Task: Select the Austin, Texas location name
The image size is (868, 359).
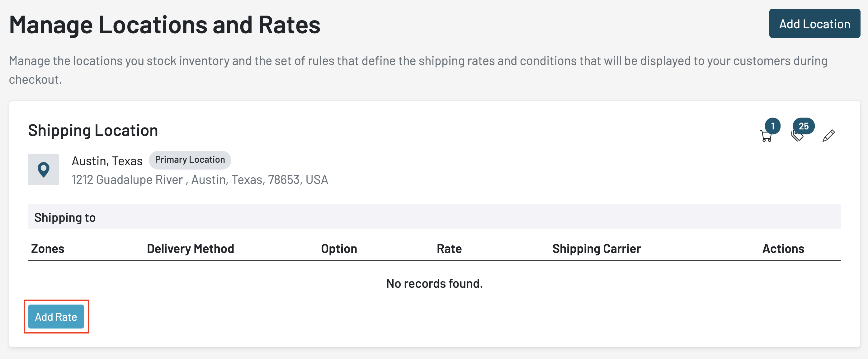Action: (x=107, y=161)
